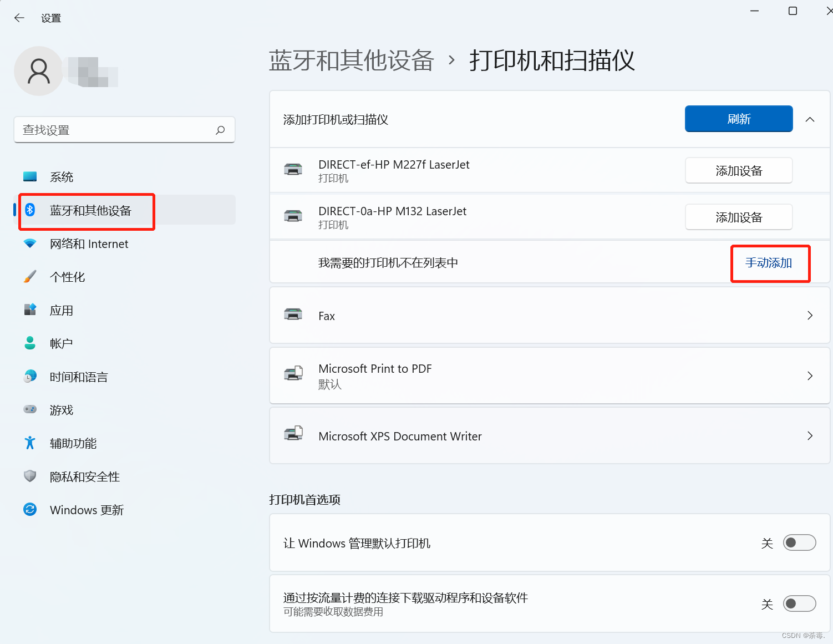Image resolution: width=833 pixels, height=644 pixels.
Task: Click DIRECT-0a-HP M132 LaserJet name
Action: [x=392, y=211]
